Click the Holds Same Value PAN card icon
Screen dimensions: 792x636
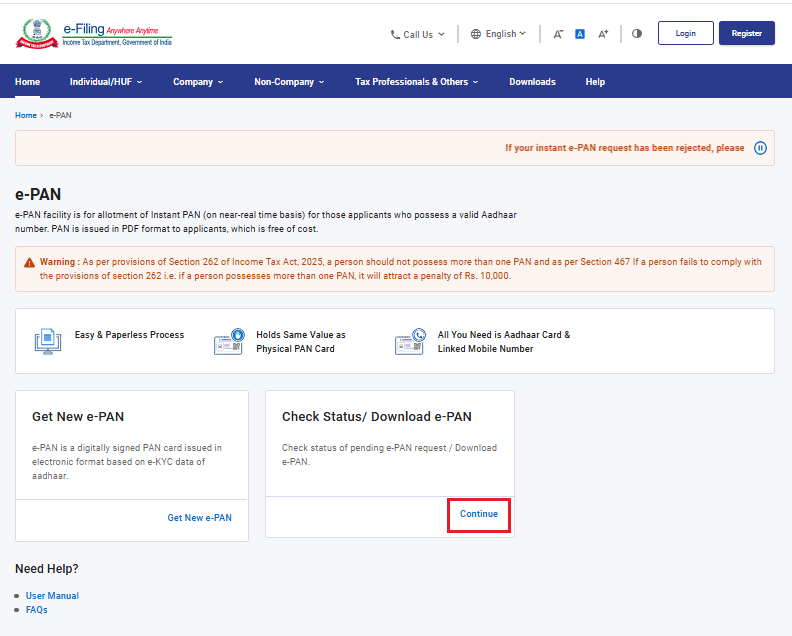click(x=229, y=341)
